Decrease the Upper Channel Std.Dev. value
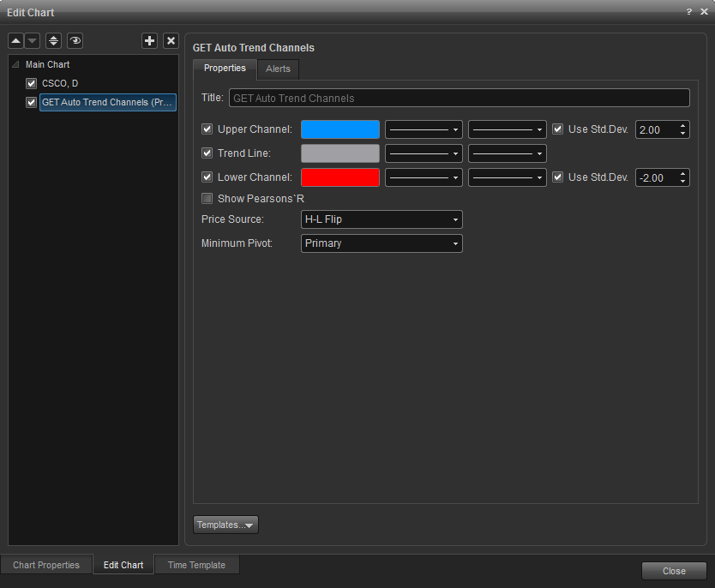715x588 pixels. [x=682, y=134]
